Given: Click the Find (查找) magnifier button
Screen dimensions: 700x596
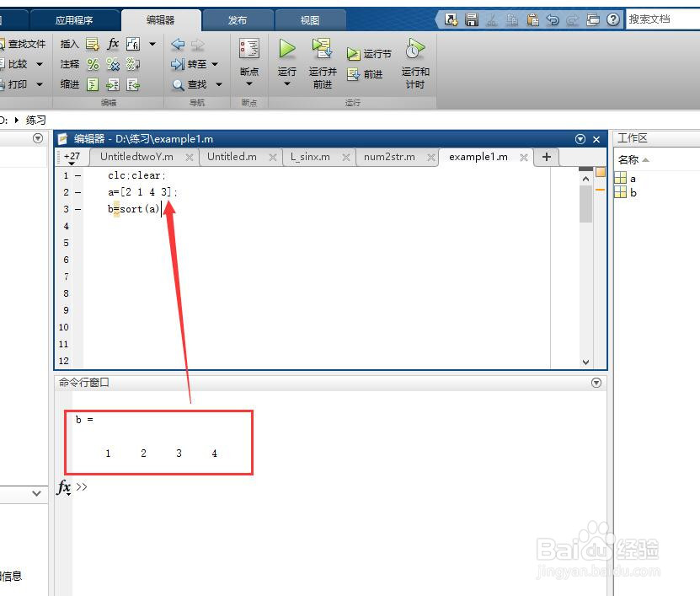Looking at the screenshot, I should click(190, 84).
